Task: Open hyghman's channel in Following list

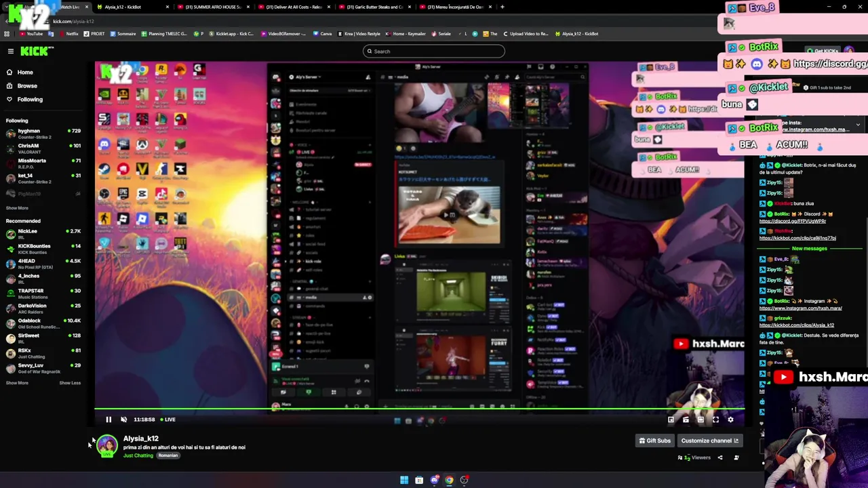Action: coord(42,133)
